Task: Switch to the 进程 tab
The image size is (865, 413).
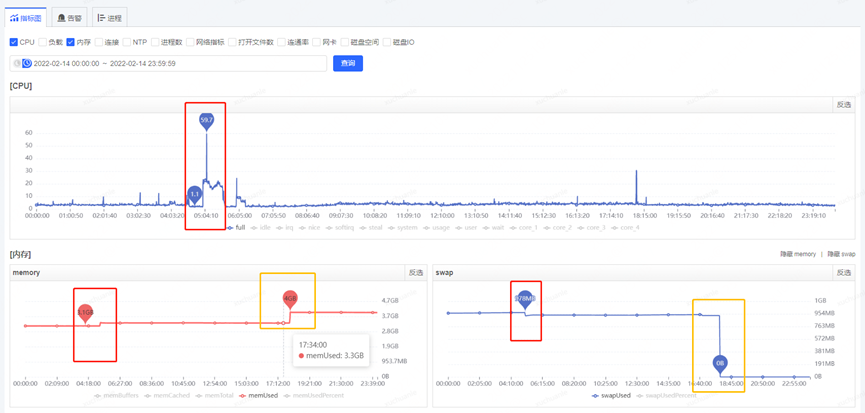Action: pyautogui.click(x=110, y=18)
